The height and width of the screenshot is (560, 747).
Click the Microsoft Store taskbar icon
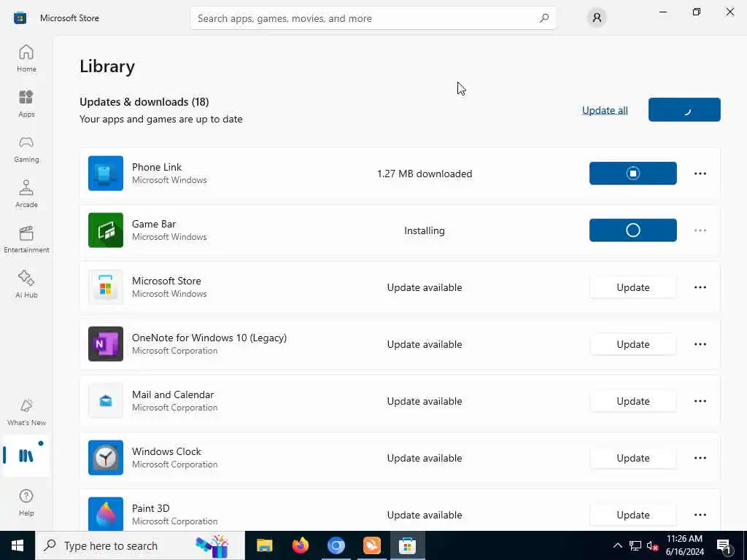coord(407,545)
